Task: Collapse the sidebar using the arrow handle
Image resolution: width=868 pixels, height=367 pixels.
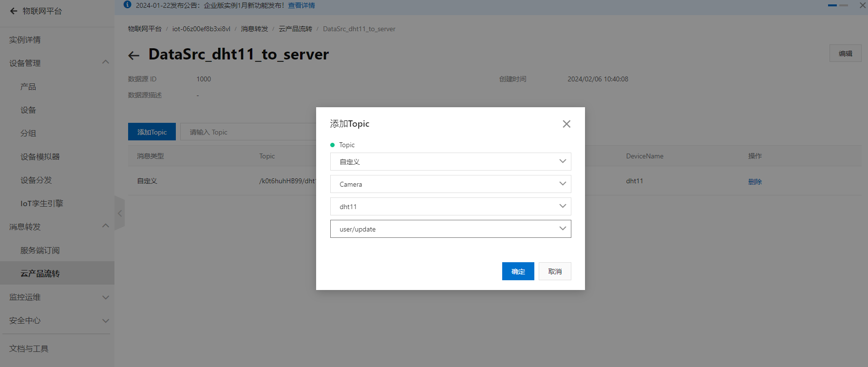Action: [120, 213]
